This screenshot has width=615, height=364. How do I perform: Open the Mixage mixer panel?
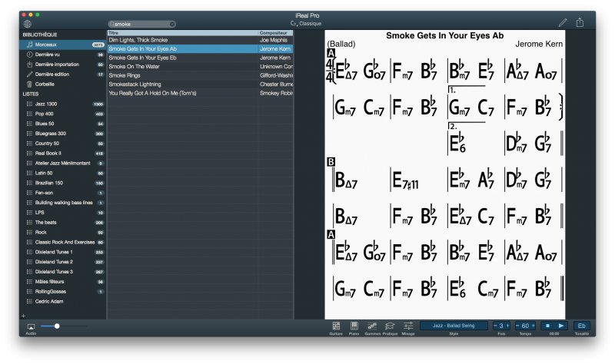tap(408, 326)
